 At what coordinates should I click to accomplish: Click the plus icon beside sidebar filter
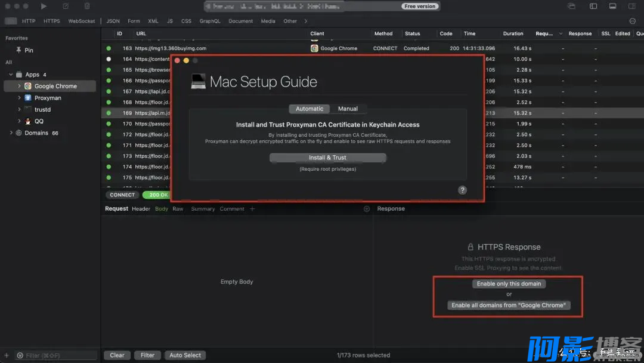pos(7,355)
